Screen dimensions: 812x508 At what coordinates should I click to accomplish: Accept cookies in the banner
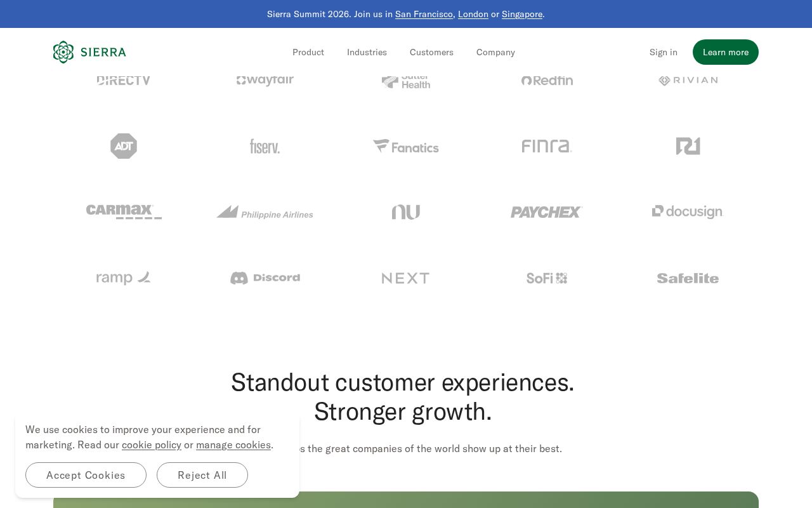tap(86, 475)
